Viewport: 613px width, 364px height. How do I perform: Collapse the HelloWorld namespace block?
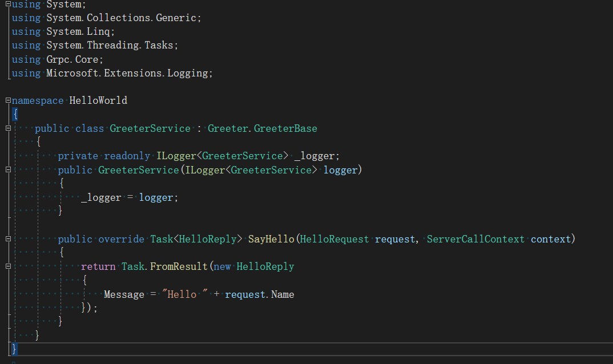click(x=8, y=100)
